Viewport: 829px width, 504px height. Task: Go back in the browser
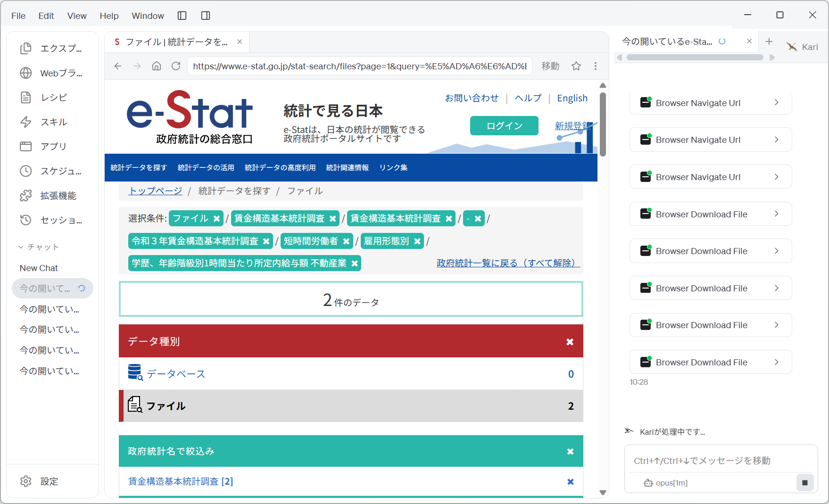(118, 66)
